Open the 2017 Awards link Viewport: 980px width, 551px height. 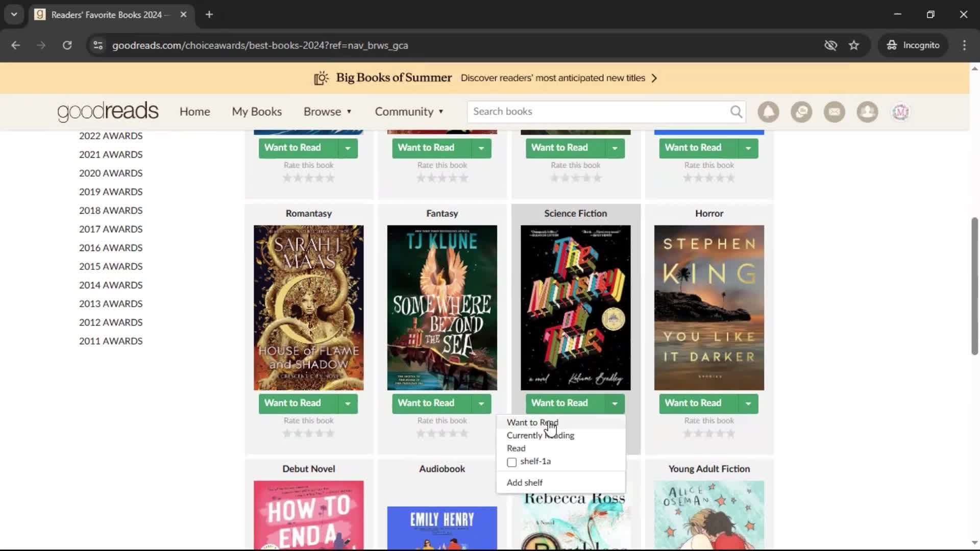111,229
